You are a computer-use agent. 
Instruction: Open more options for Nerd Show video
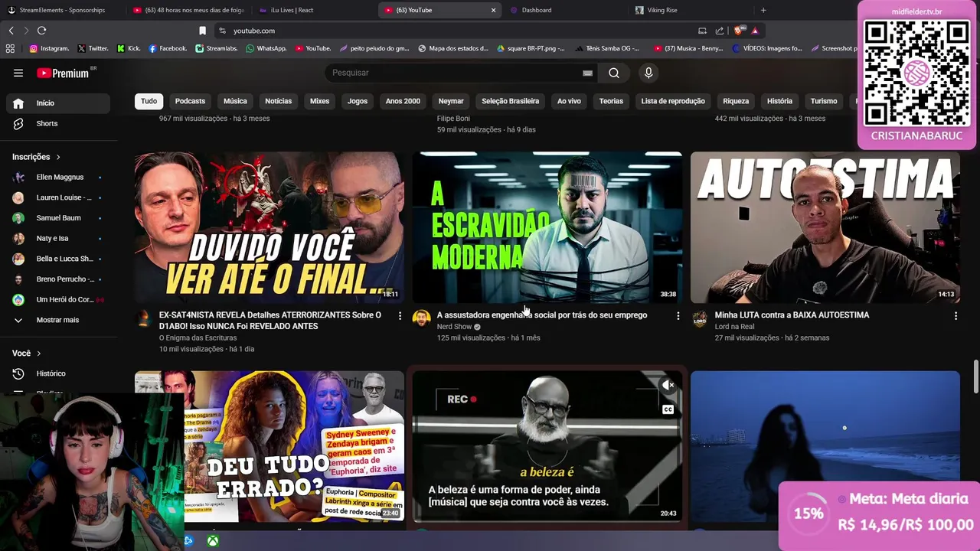pyautogui.click(x=678, y=315)
